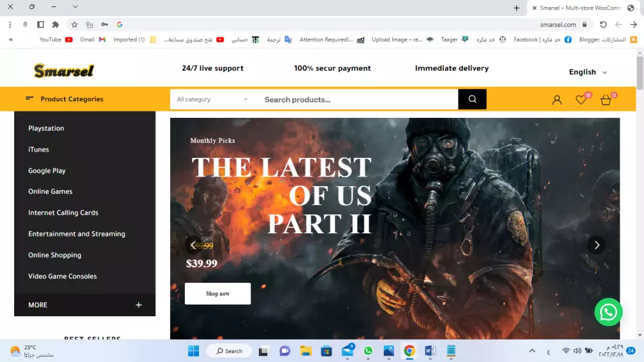
Task: Reload the page in browser toolbar
Action: tap(603, 24)
